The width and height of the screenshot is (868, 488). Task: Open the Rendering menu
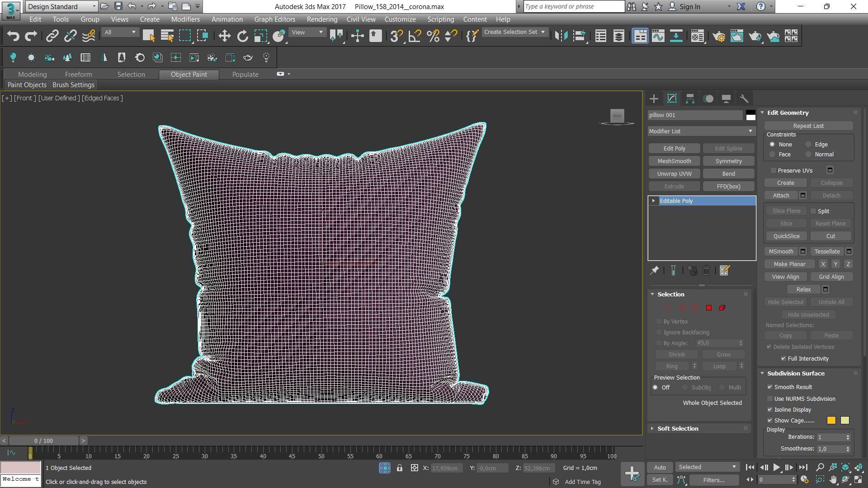click(322, 19)
